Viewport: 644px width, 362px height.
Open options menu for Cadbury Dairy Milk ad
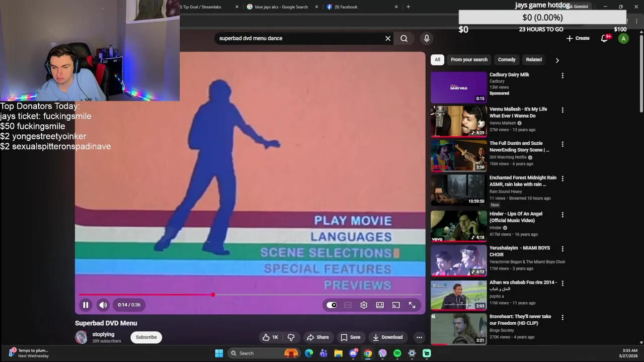click(562, 75)
